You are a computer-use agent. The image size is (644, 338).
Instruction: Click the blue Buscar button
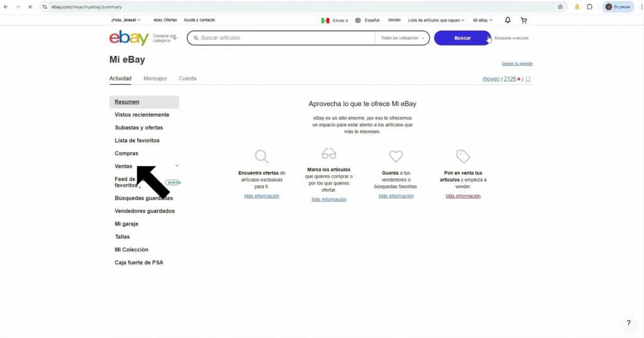pos(462,38)
